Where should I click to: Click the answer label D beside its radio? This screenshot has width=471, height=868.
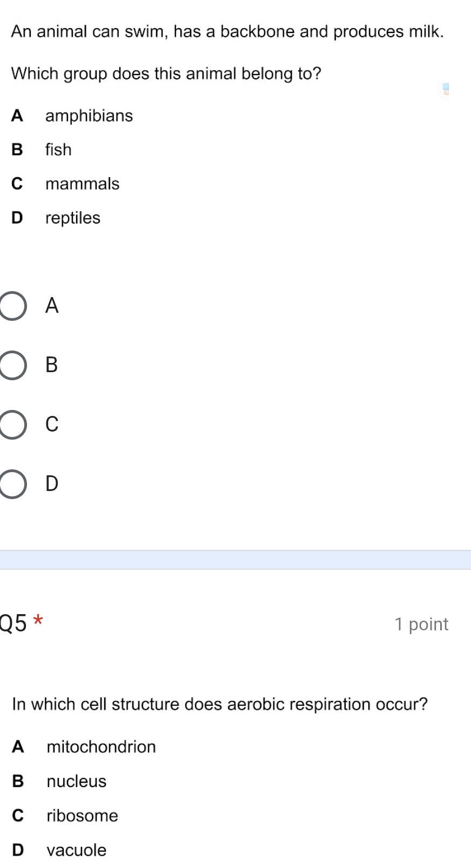coord(52,483)
